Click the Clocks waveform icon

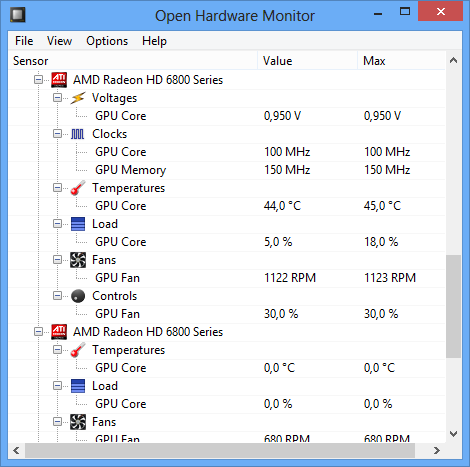[x=78, y=134]
